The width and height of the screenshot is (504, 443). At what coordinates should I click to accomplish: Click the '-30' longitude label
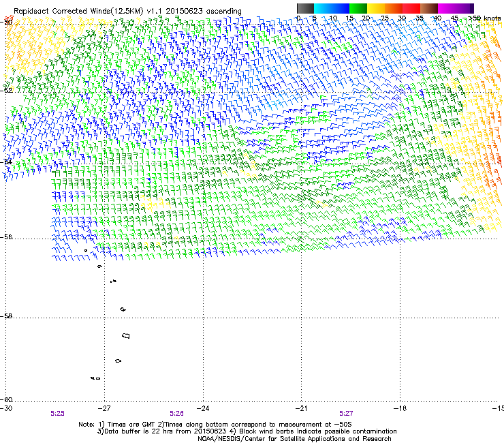[6, 408]
